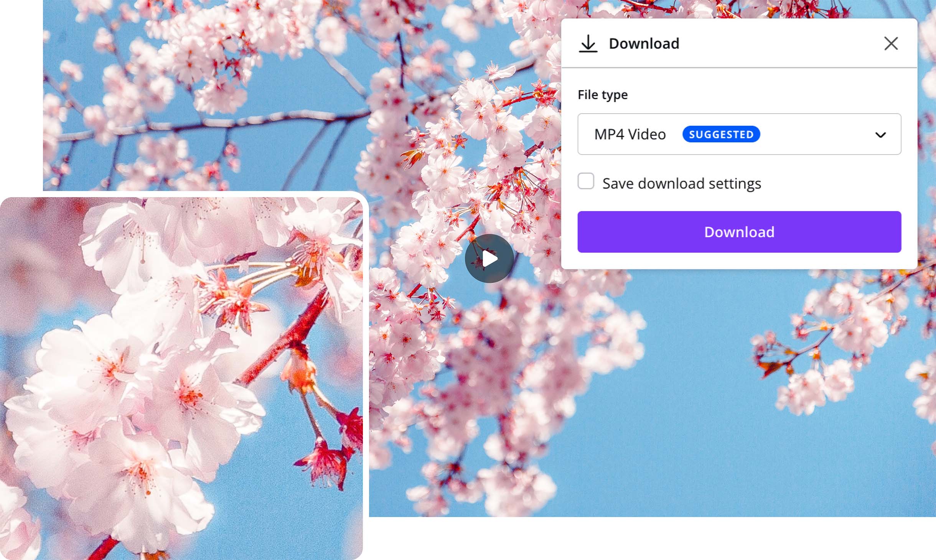Click the download arrow icon in panel header
Screen dimensions: 936x560
point(588,43)
